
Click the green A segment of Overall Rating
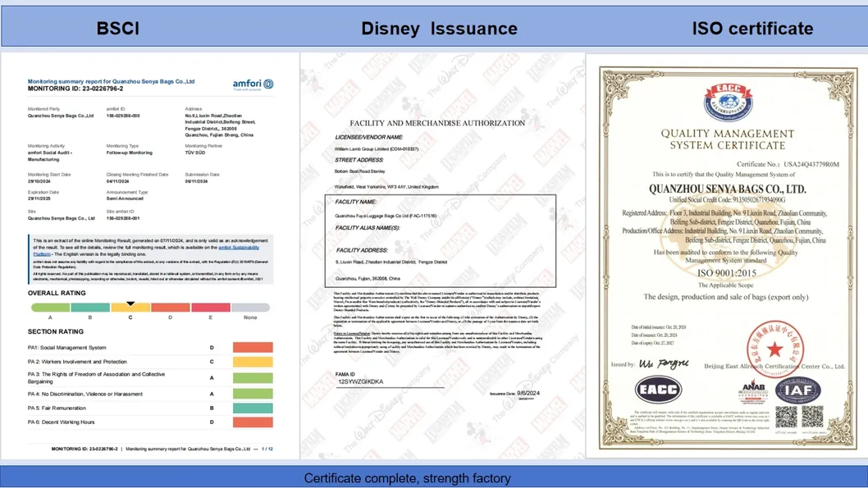click(x=50, y=308)
